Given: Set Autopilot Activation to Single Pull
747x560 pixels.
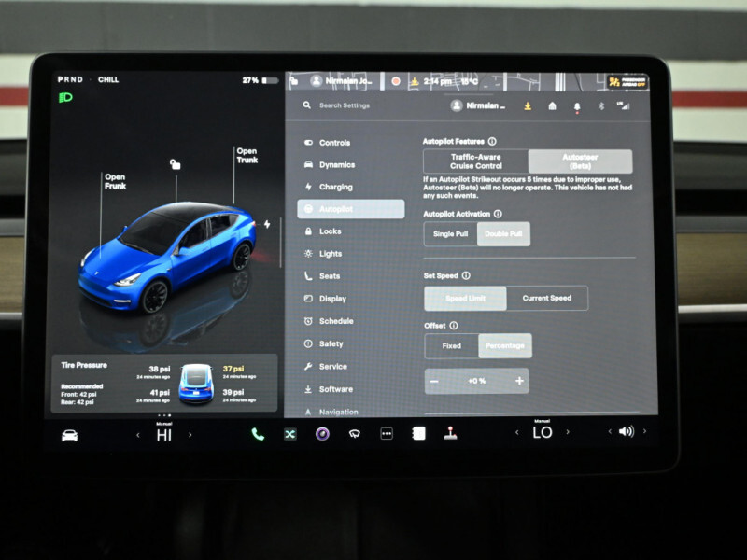Looking at the screenshot, I should [450, 234].
